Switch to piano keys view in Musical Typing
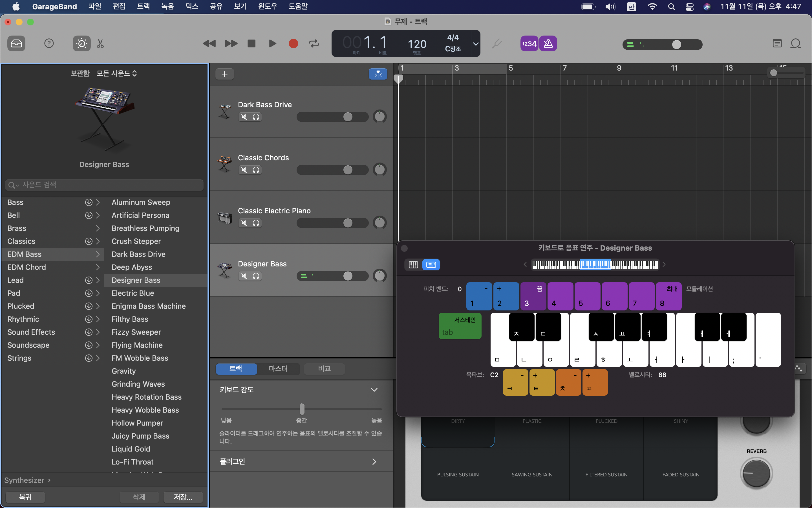Screen dimensions: 812x508 pyautogui.click(x=413, y=265)
